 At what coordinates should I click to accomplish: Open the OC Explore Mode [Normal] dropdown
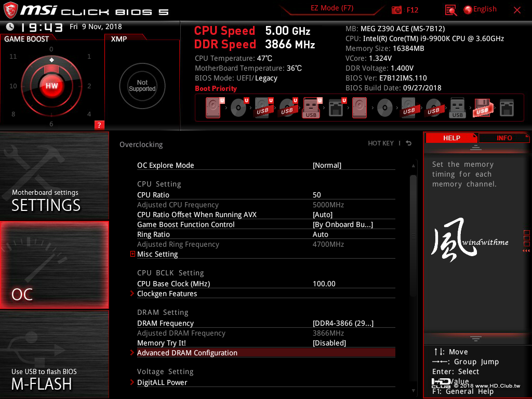(327, 165)
